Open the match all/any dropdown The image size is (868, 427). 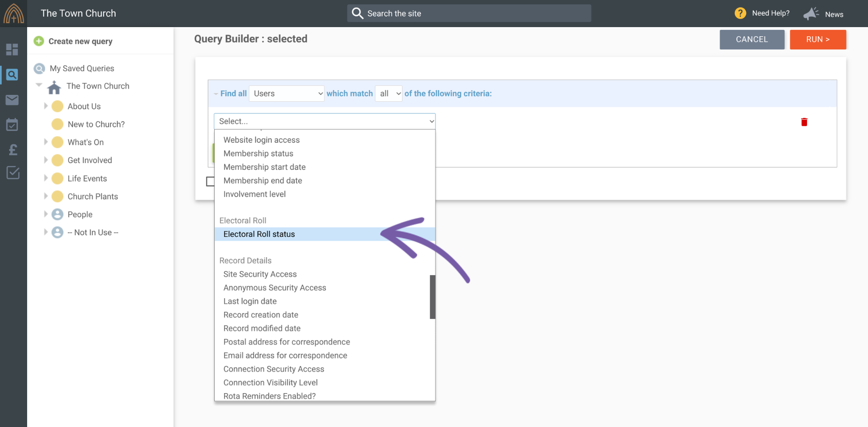[x=388, y=94]
